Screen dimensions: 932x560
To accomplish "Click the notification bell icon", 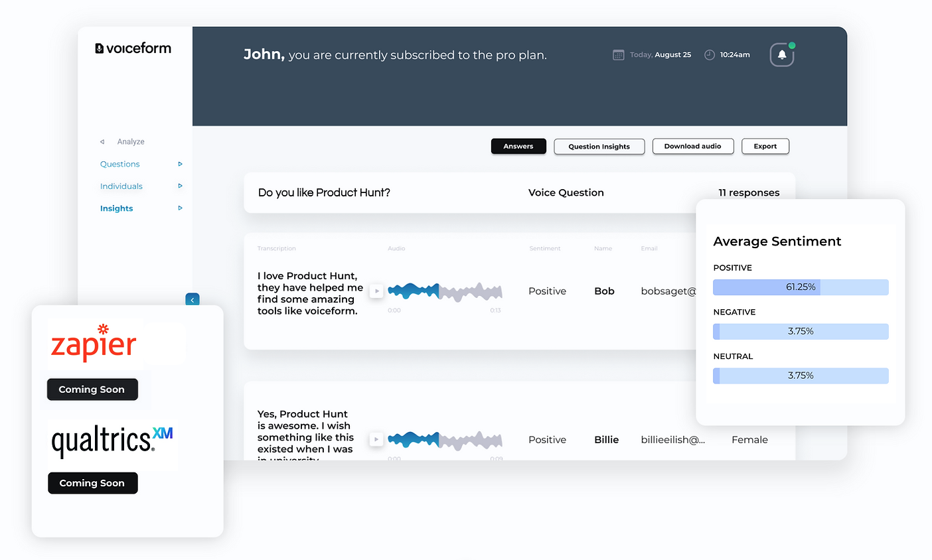I will point(782,54).
